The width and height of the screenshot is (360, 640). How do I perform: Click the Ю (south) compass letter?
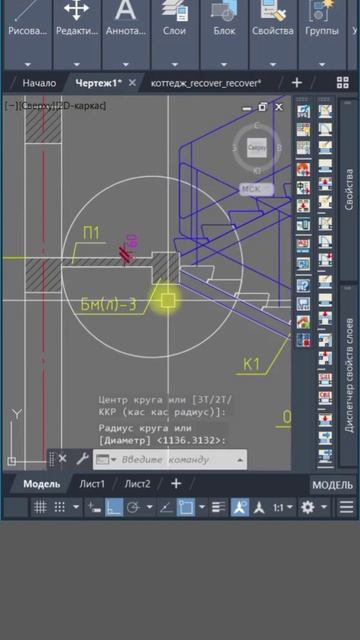(257, 170)
